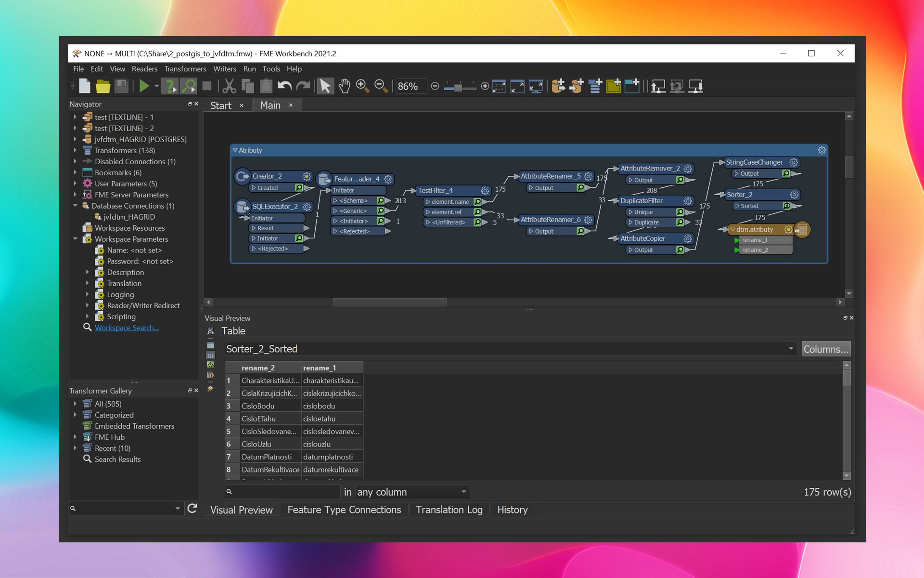This screenshot has height=578, width=924.
Task: Zoom to selected objects icon
Action: coord(499,86)
